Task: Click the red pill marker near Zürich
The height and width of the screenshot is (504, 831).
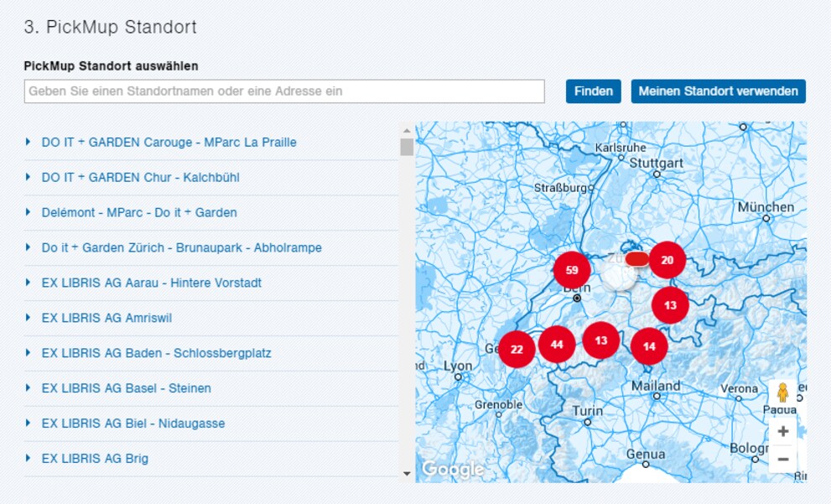Action: 637,259
